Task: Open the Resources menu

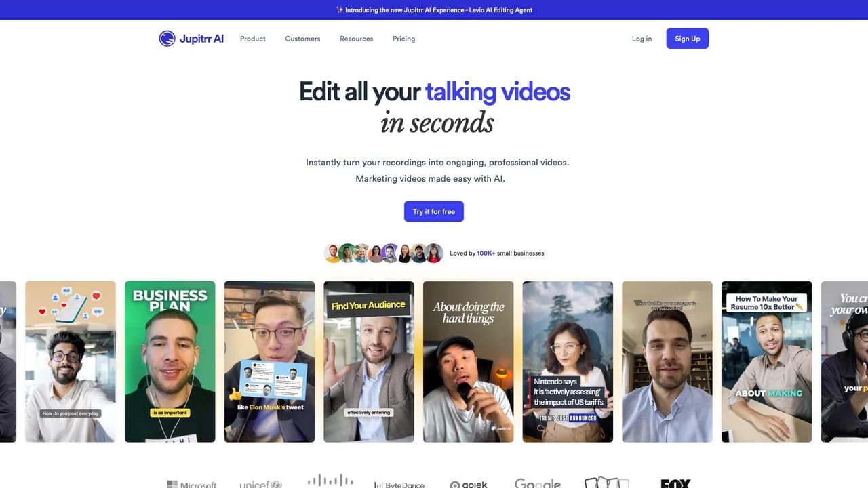Action: click(357, 39)
